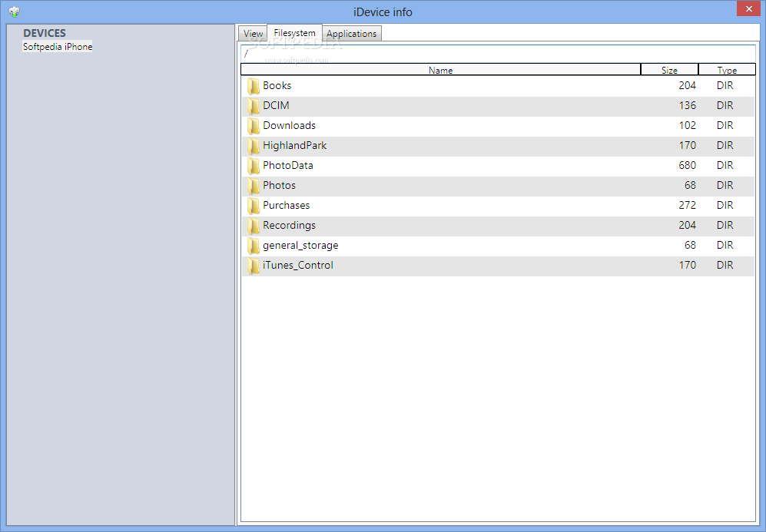Viewport: 766px width, 532px height.
Task: Click the filesystem path input field
Action: pos(498,54)
